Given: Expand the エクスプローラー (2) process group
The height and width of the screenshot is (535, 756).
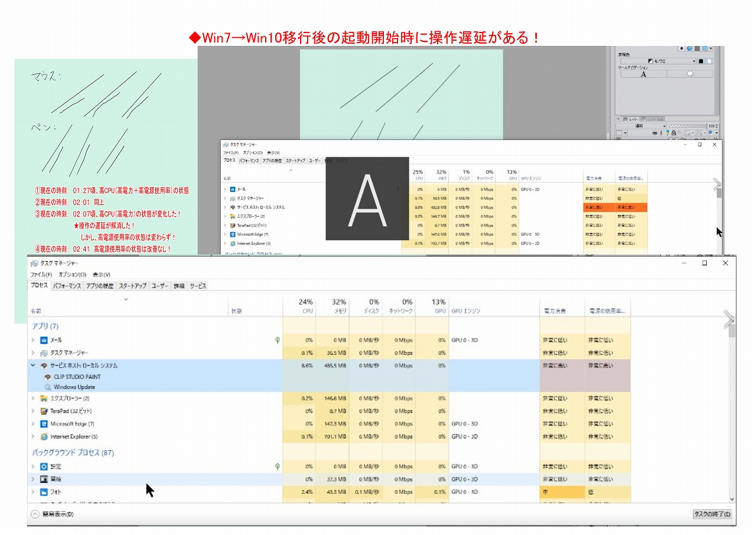Looking at the screenshot, I should click(33, 399).
